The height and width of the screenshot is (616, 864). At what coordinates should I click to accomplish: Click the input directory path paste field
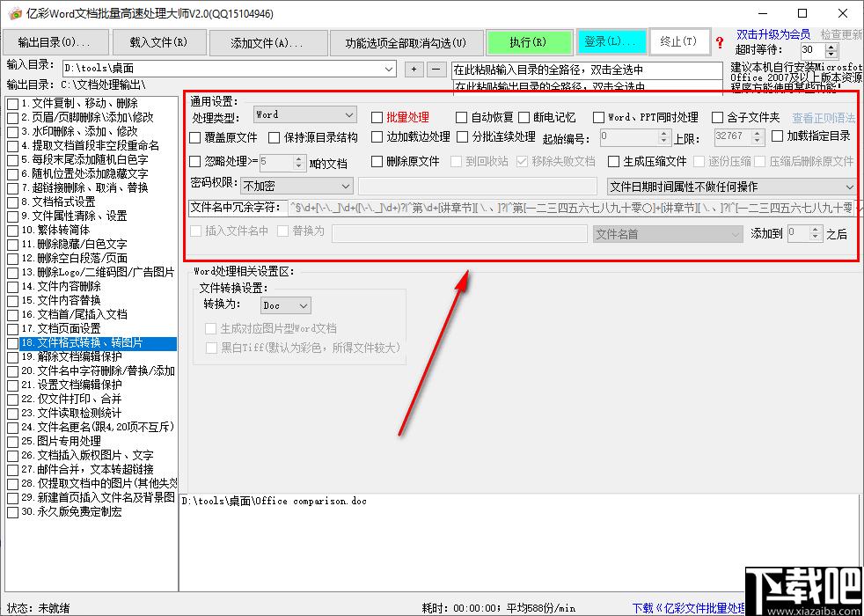587,70
